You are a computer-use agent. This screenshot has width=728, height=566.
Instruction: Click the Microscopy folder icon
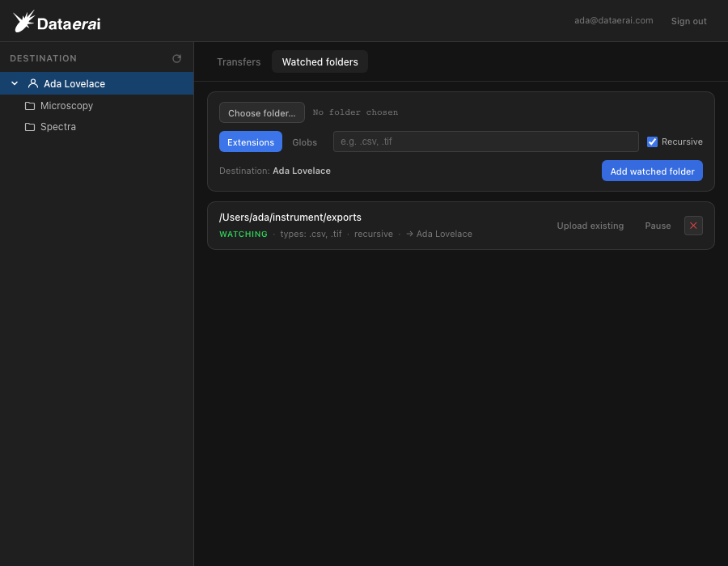pyautogui.click(x=30, y=106)
